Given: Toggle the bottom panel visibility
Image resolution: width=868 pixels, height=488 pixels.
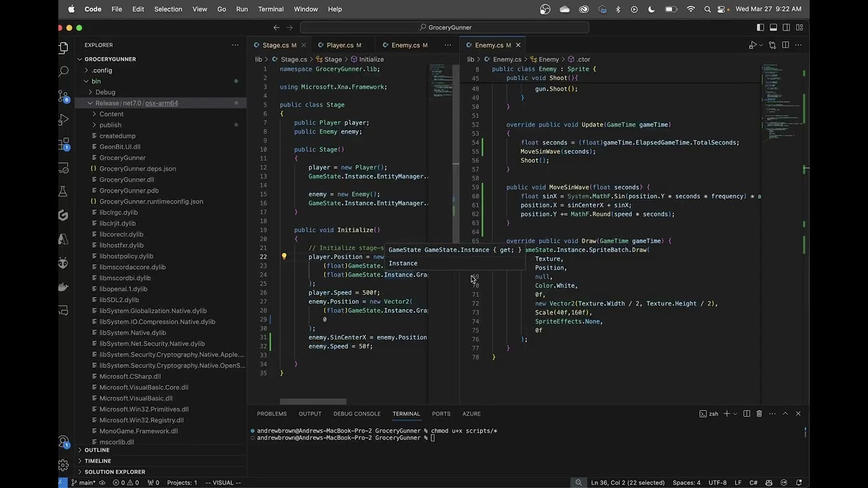Looking at the screenshot, I should point(772,27).
